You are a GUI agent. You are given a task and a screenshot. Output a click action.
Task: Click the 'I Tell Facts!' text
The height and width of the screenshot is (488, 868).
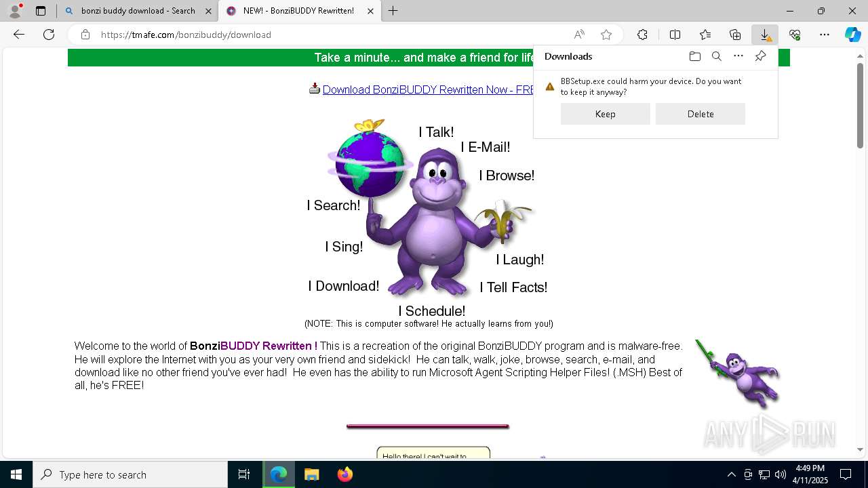[513, 287]
